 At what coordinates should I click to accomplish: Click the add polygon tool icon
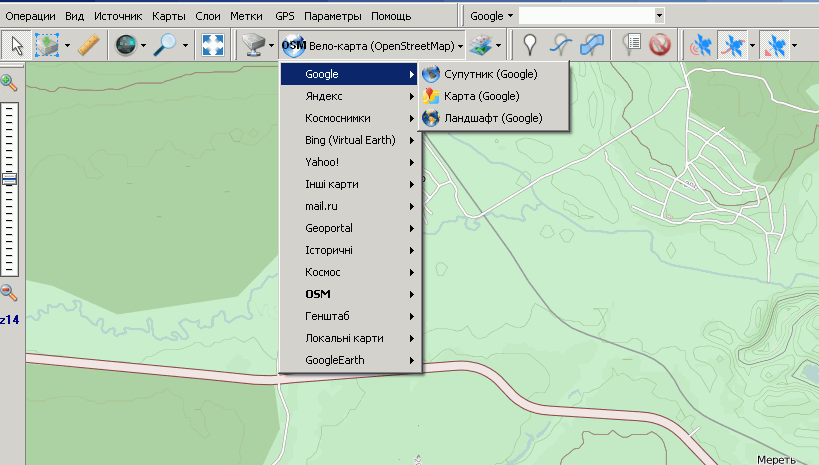591,45
